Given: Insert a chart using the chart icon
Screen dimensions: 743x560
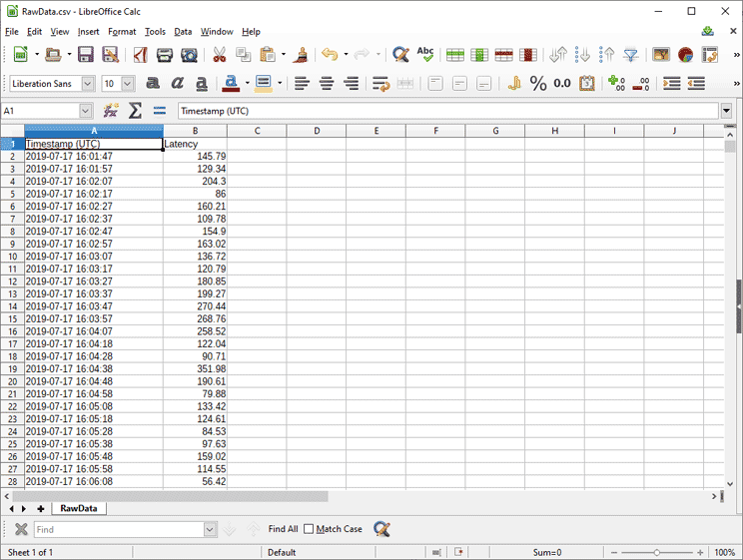Looking at the screenshot, I should click(x=686, y=55).
